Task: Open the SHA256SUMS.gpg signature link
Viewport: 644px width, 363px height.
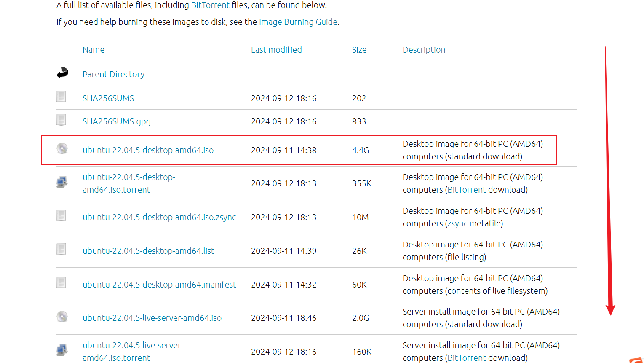Action: [117, 121]
